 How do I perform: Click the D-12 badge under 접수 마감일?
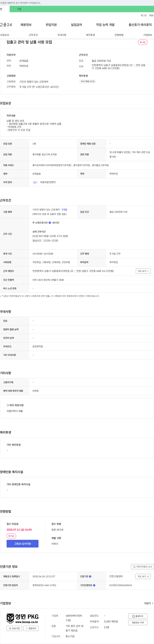point(11,536)
